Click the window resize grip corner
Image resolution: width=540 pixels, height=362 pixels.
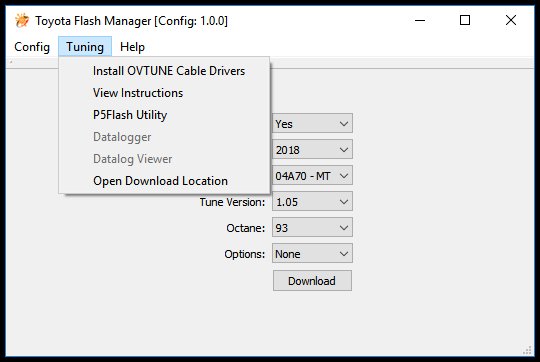click(x=527, y=350)
